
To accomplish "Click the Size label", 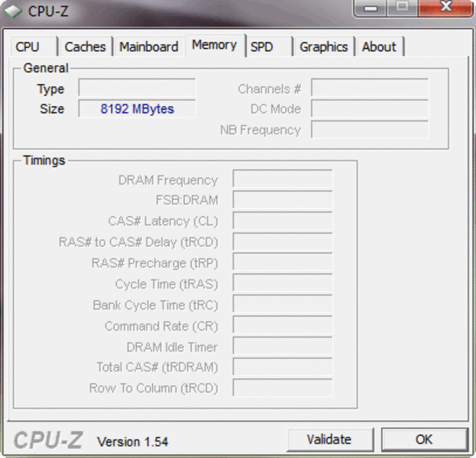I will click(52, 109).
